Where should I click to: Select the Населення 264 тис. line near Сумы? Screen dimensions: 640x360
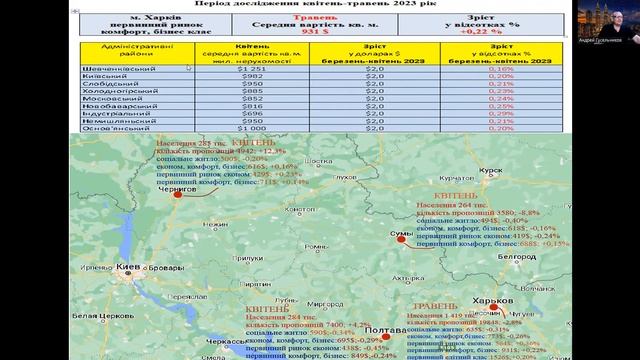pyautogui.click(x=452, y=205)
